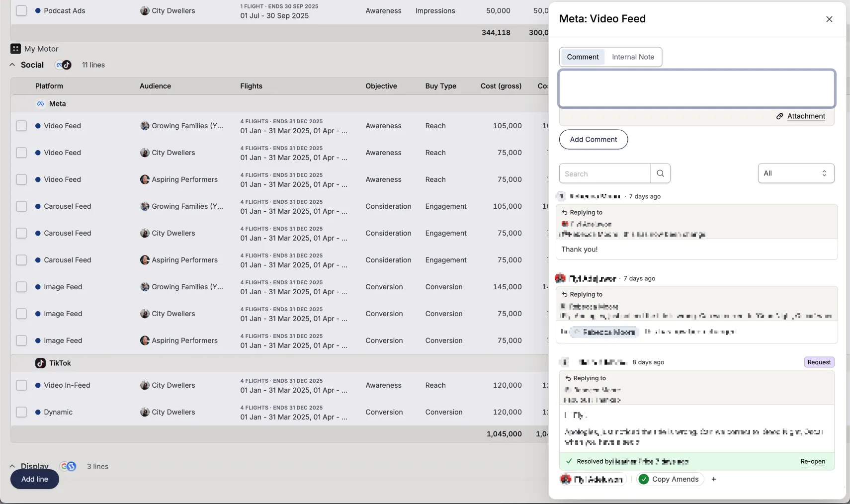
Task: Open the All comments filter dropdown
Action: [x=795, y=173]
